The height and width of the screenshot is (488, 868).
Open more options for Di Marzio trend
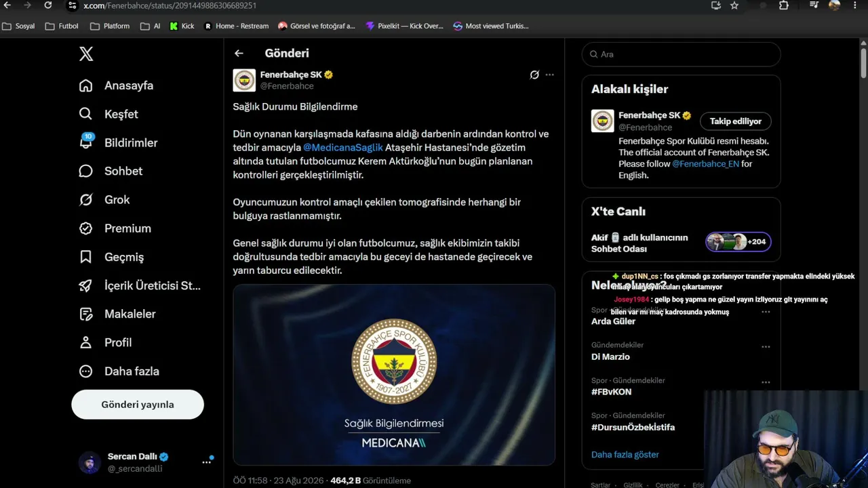766,346
